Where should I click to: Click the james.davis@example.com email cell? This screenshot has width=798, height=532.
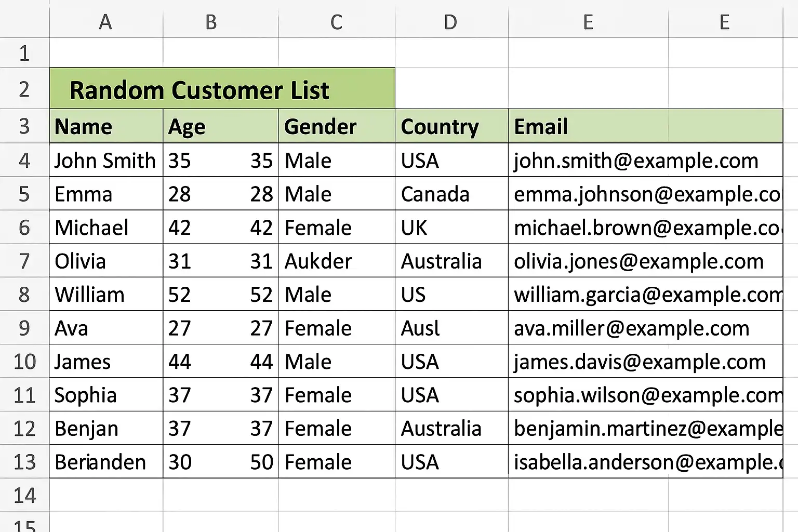pos(644,362)
